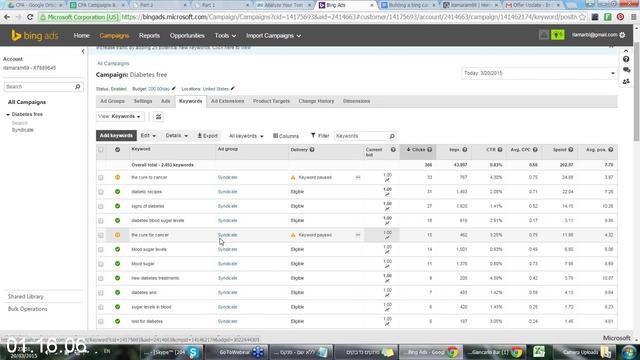Open the All Campaigns breadcrumb link

click(113, 64)
